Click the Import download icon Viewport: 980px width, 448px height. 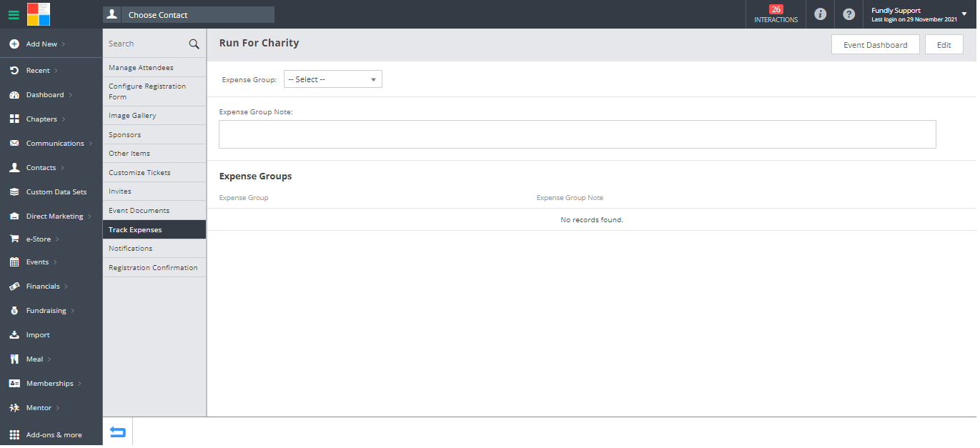[14, 335]
